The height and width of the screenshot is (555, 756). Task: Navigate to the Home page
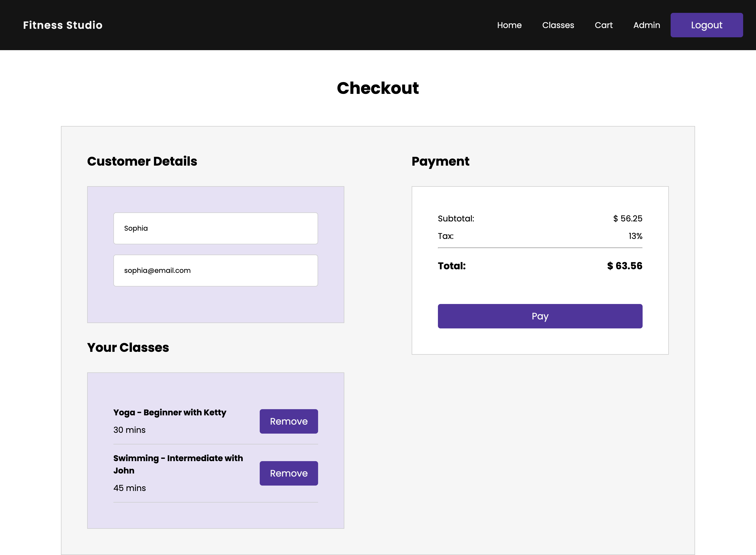pyautogui.click(x=509, y=25)
